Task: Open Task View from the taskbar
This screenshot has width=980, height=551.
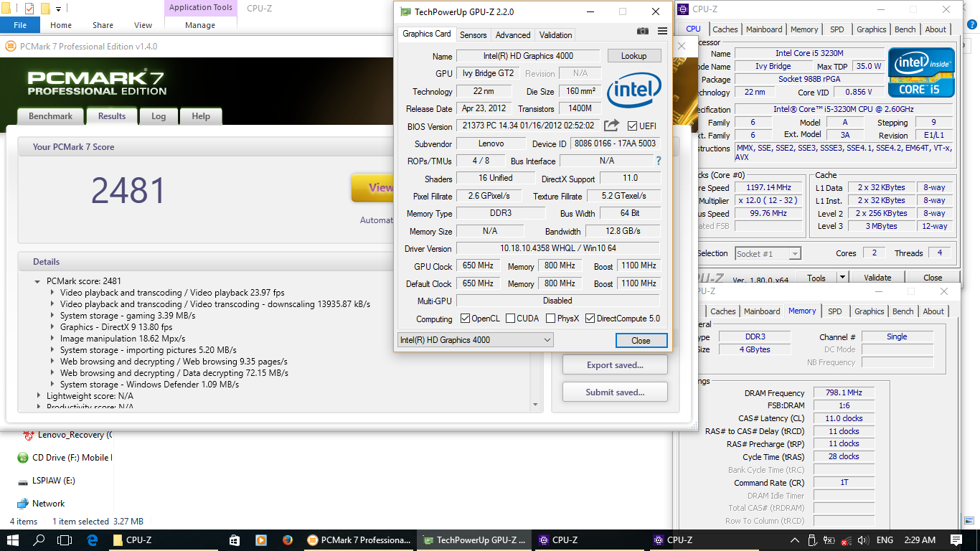Action: [65, 540]
